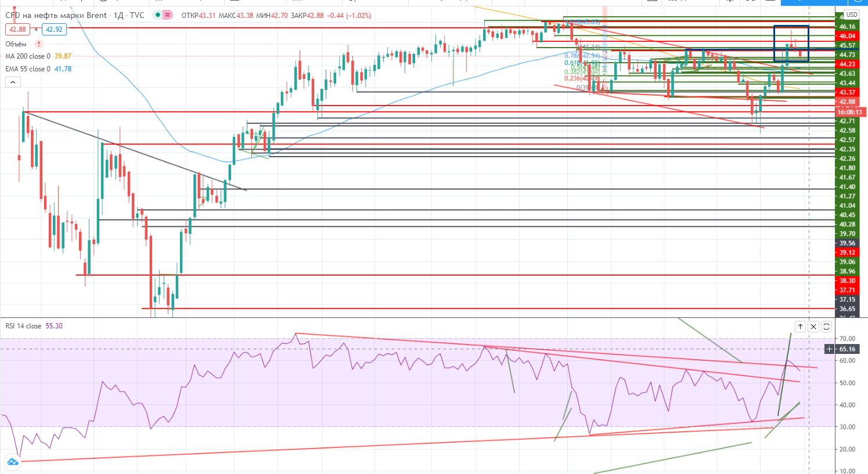Click the 30.00 label on RSI scale
868x474 pixels.
(847, 427)
